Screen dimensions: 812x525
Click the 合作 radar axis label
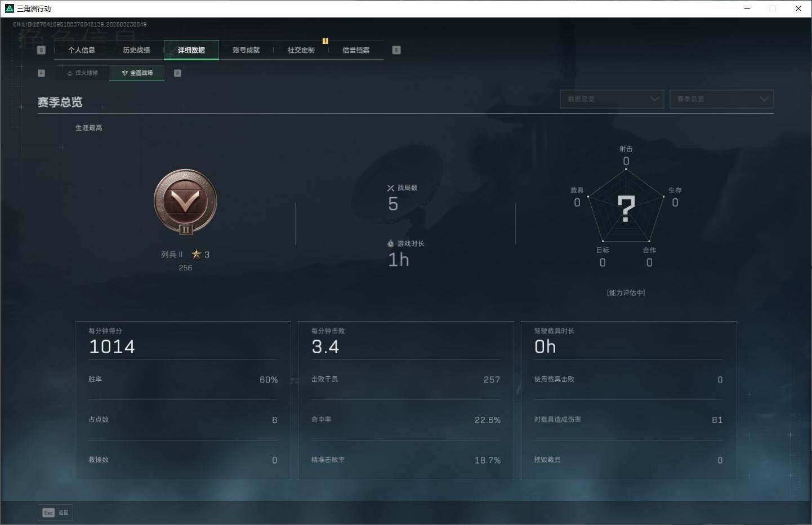649,250
